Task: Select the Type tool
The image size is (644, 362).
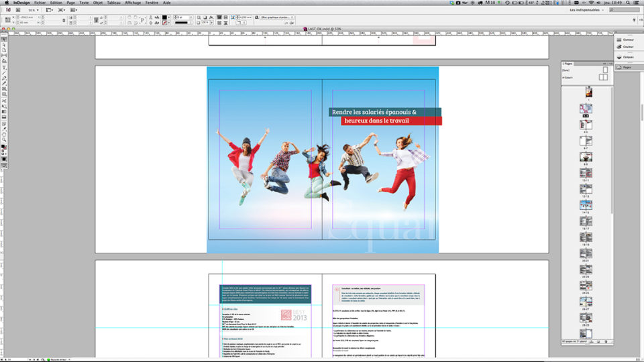Action: 4,67
